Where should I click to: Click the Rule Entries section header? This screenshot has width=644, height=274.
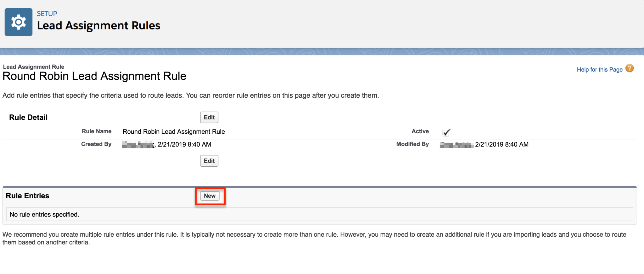click(27, 196)
